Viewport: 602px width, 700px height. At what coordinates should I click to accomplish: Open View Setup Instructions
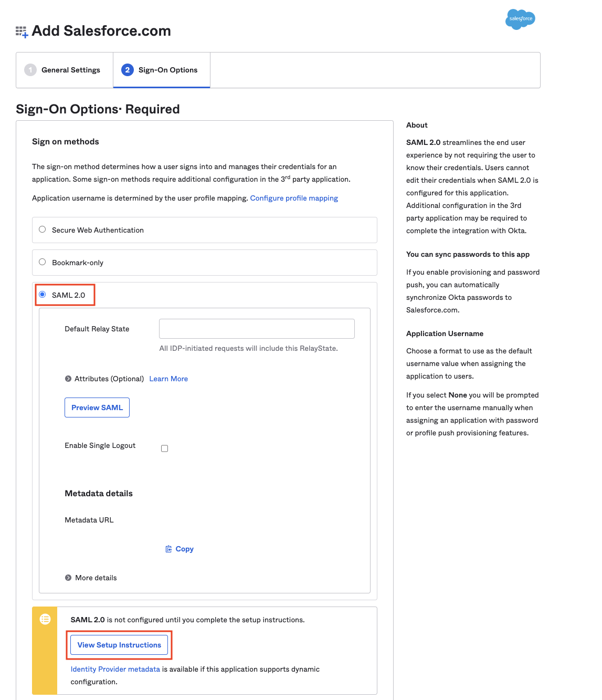pyautogui.click(x=119, y=645)
